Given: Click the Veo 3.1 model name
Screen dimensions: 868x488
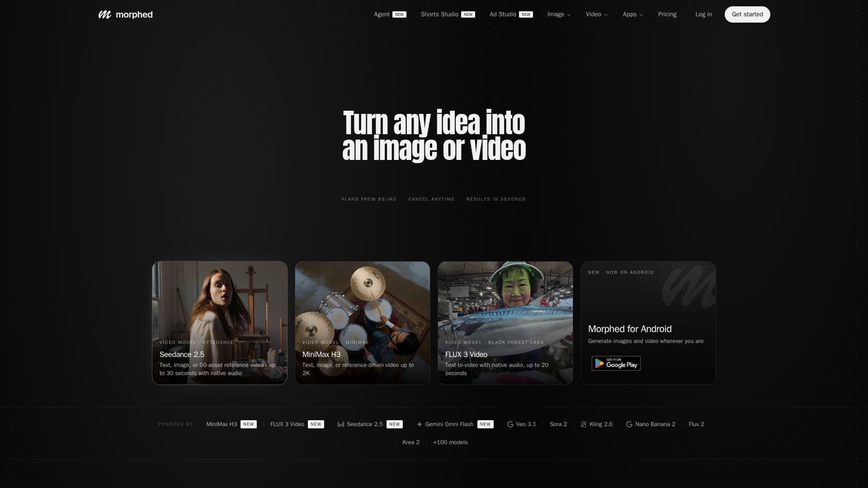Looking at the screenshot, I should click(x=526, y=424).
